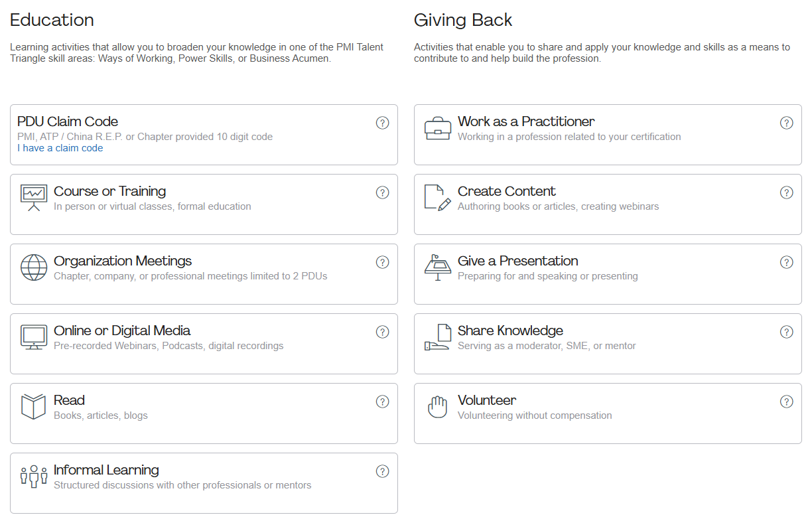Open help for Work as a Practitioner

tap(787, 123)
